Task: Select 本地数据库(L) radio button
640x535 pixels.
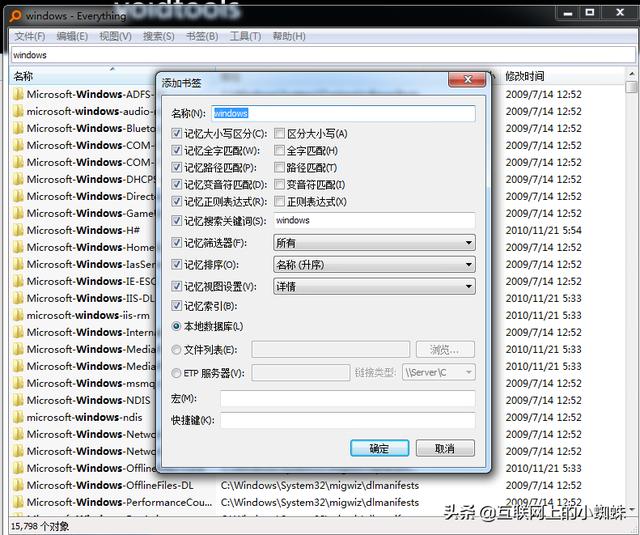Action: pyautogui.click(x=176, y=326)
